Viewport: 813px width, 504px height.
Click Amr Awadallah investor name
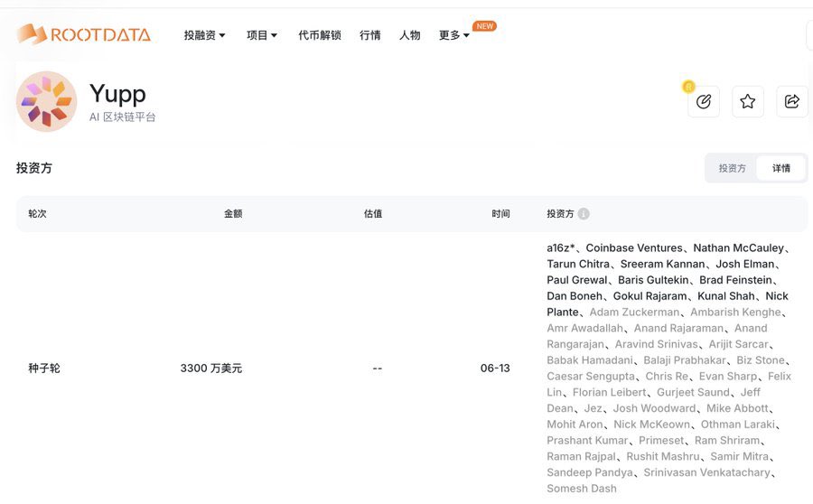(x=584, y=328)
